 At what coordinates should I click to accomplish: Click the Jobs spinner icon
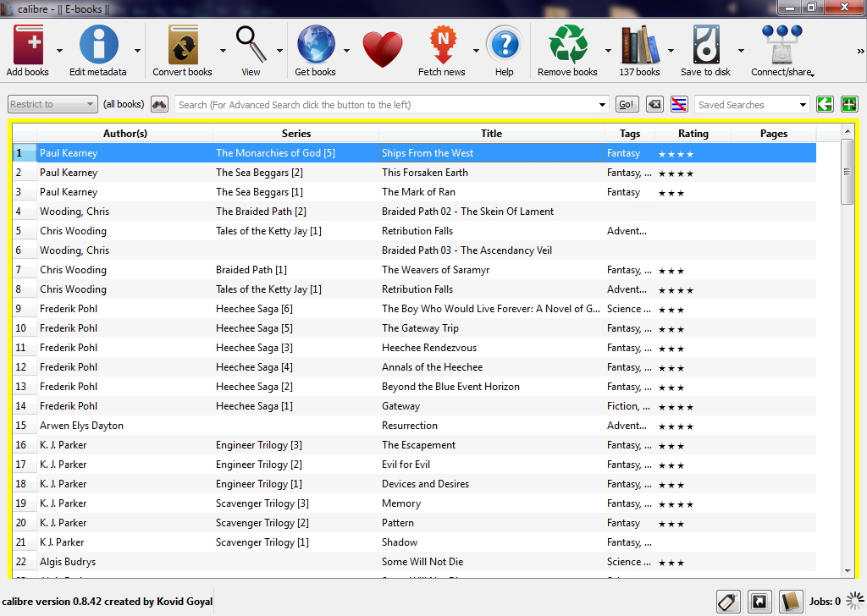coord(855,601)
